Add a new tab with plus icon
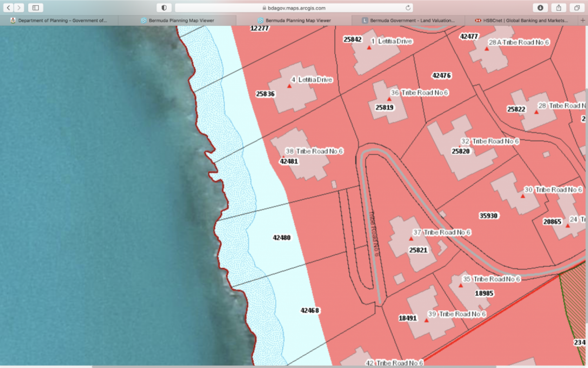588x368 pixels. tap(583, 20)
